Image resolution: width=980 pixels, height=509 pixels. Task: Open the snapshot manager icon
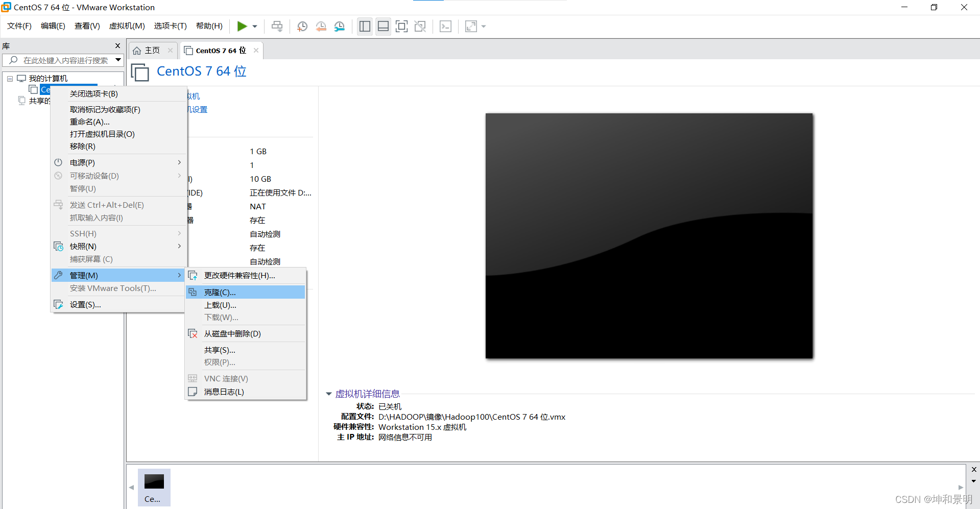pos(340,27)
